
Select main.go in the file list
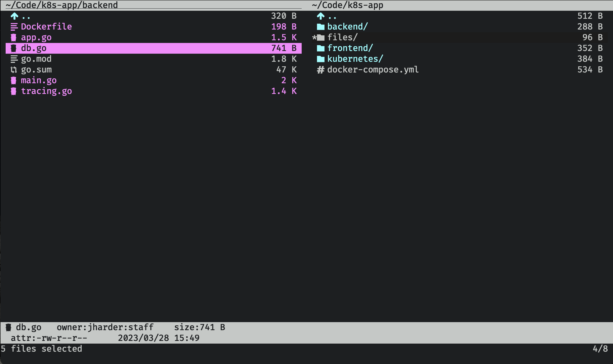coord(39,80)
